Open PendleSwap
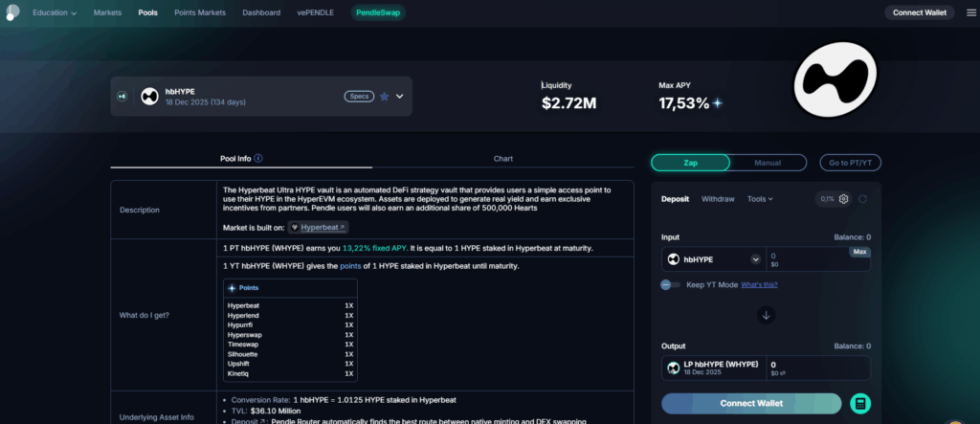 (x=378, y=12)
